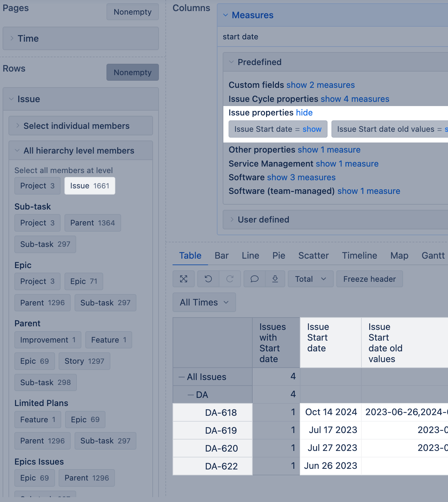Collapse All hierarchy level members section
The height and width of the screenshot is (502, 448).
pos(81,150)
